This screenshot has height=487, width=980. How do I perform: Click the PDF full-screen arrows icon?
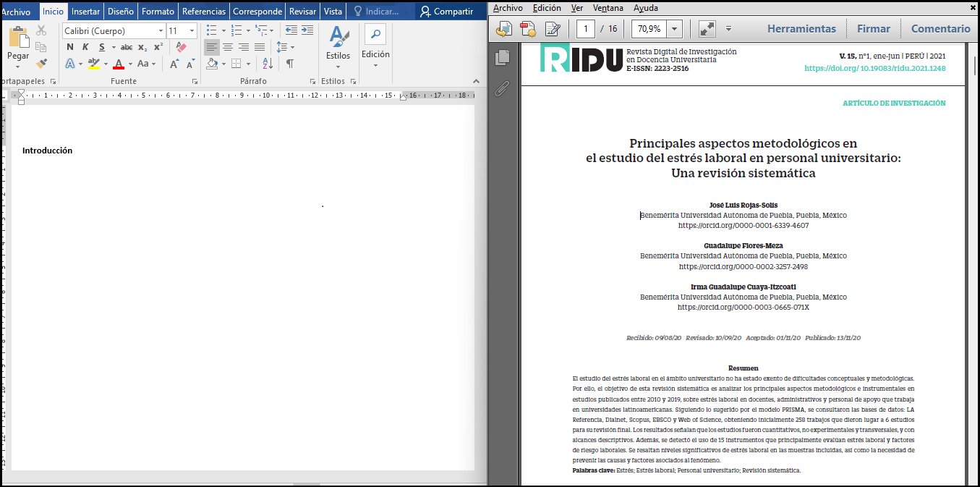click(707, 29)
